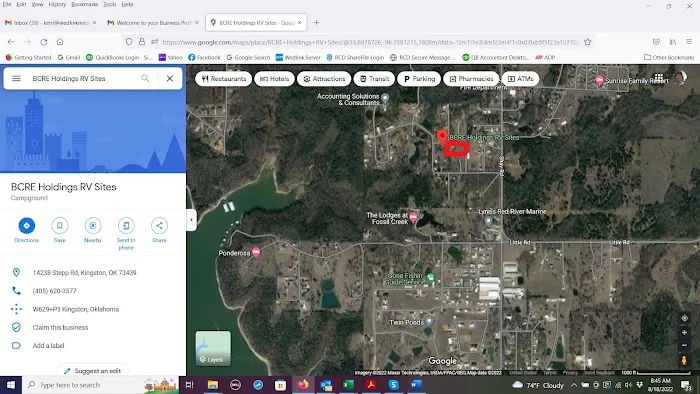The width and height of the screenshot is (700, 394).
Task: Click Sunrise Family Resort pin
Action: click(x=600, y=80)
